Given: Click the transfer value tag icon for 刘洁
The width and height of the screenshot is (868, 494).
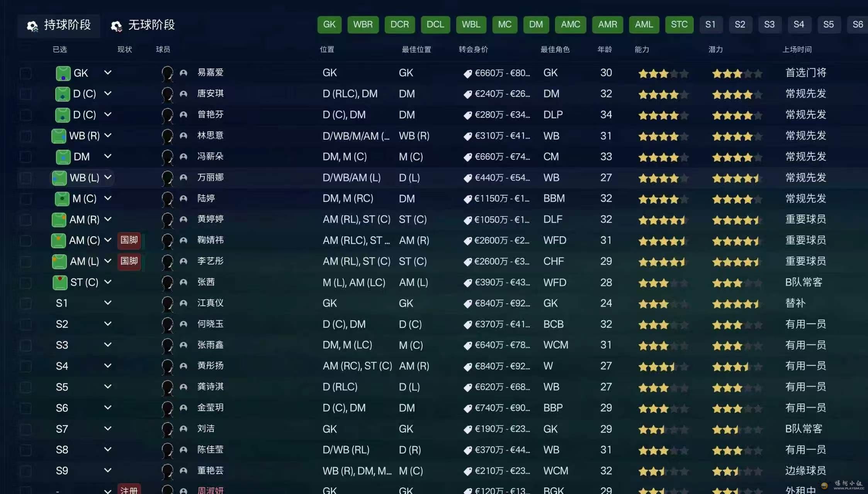Looking at the screenshot, I should (x=467, y=430).
